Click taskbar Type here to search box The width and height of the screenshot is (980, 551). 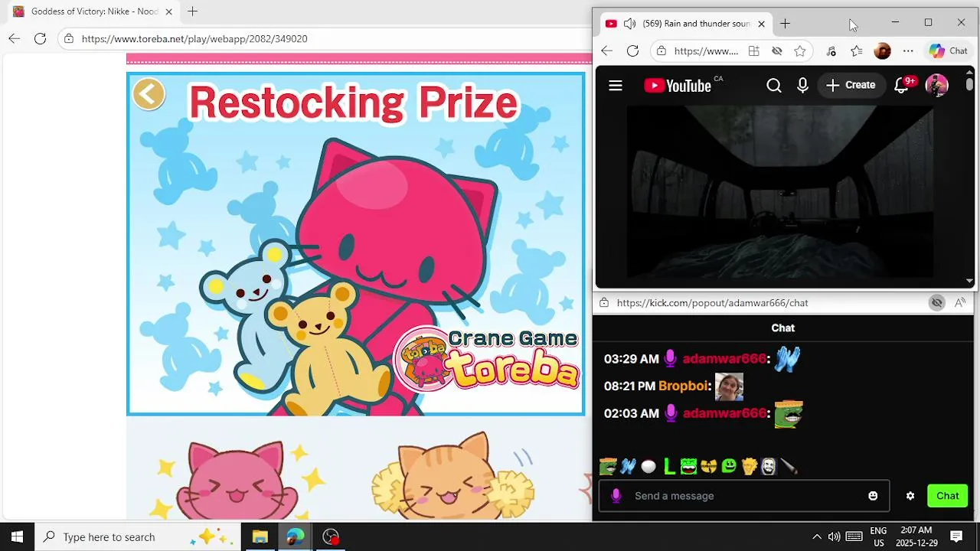(138, 536)
